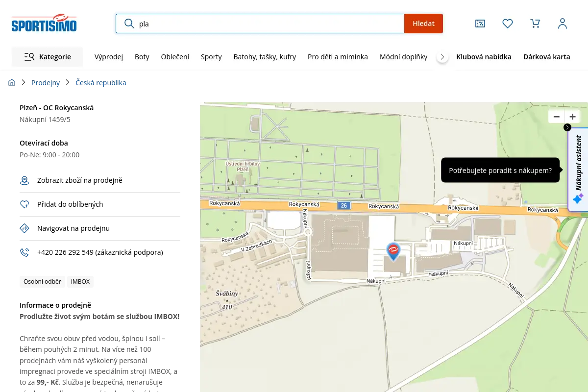588x392 pixels.
Task: Open the discounts percent icon
Action: point(480,24)
